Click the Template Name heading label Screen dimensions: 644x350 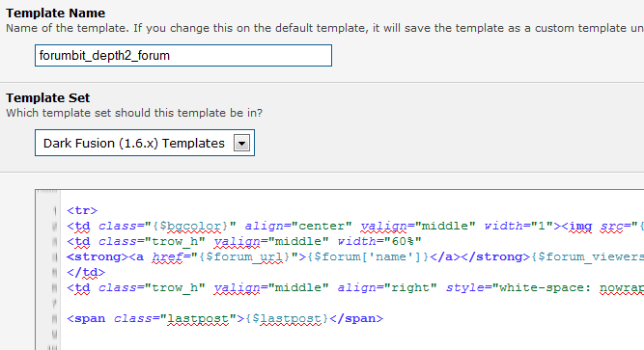[55, 13]
